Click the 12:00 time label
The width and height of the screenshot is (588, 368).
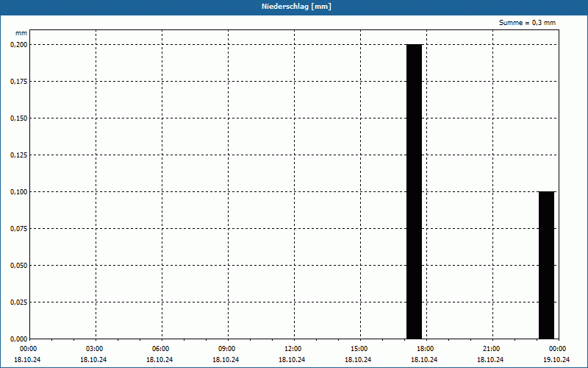(293, 349)
